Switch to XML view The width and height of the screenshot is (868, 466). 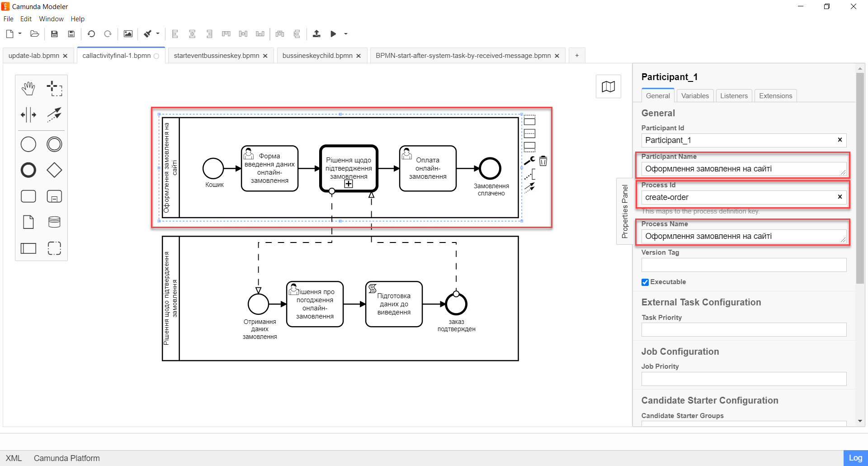pos(14,458)
